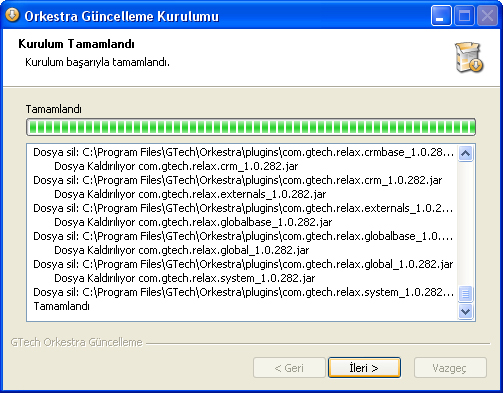
Task: Select row 'Dosya sil: ...globalbase_1.0....'
Action: point(243,236)
